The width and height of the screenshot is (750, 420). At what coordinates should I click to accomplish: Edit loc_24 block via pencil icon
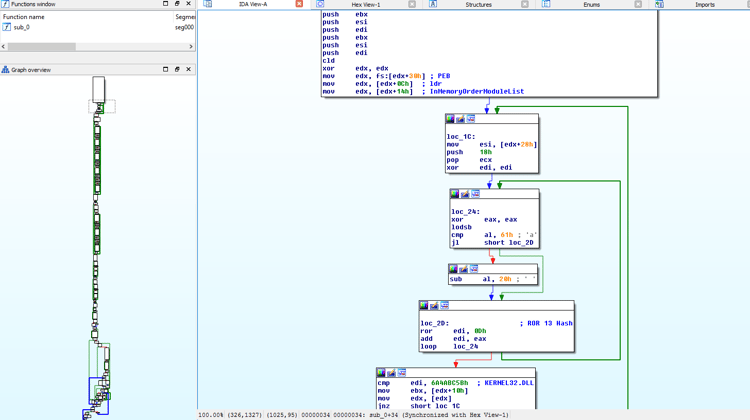pos(464,194)
